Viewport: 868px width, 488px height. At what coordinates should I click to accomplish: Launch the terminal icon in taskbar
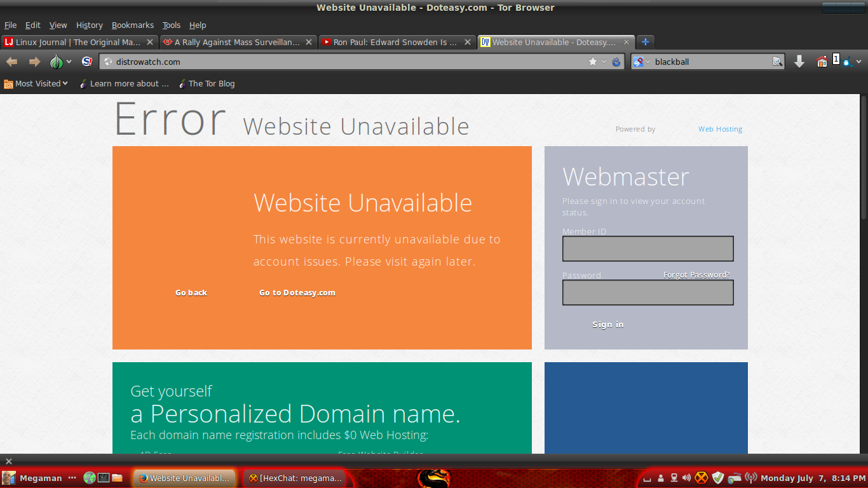103,478
